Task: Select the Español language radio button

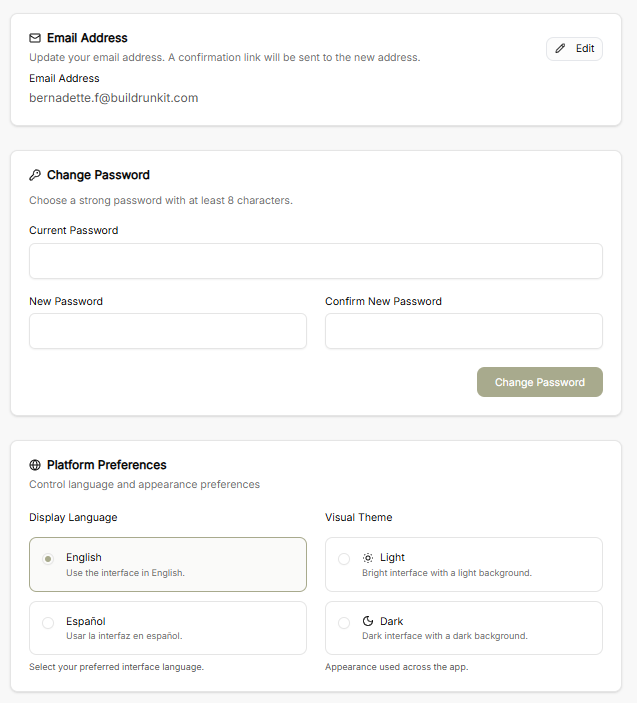Action: coord(48,623)
